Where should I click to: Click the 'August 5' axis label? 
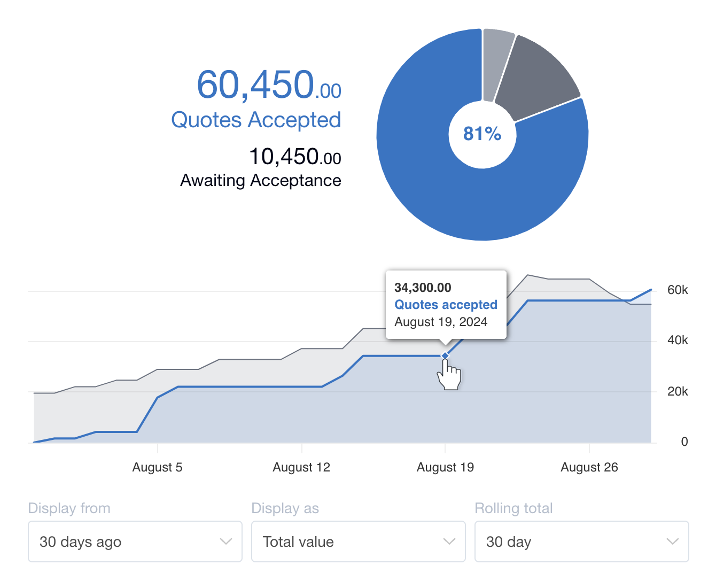pyautogui.click(x=157, y=467)
